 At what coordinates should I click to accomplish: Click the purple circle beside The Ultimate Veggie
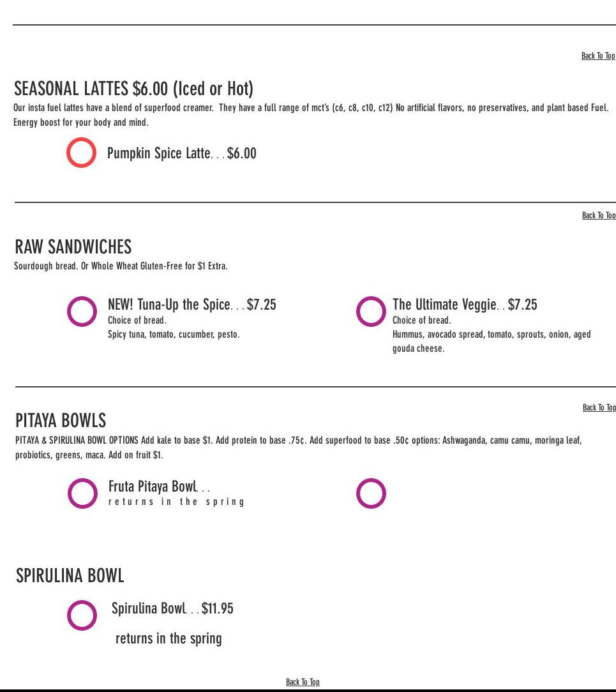pos(371,312)
